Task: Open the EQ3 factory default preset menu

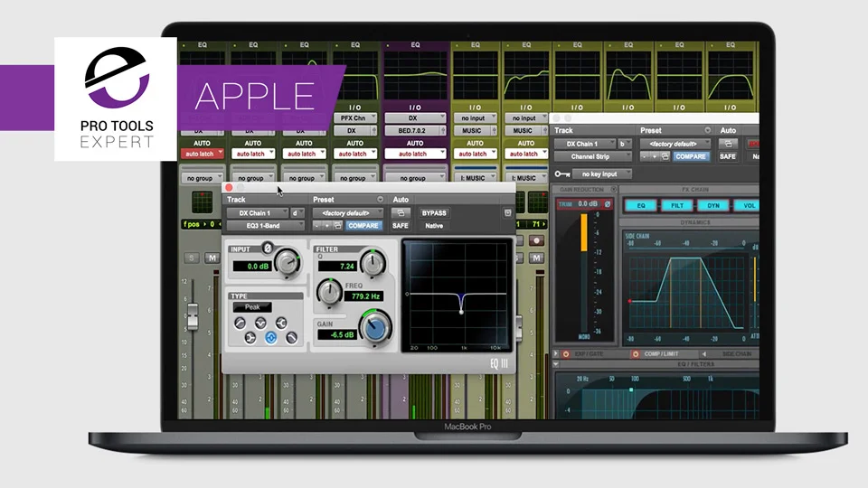Action: pos(347,213)
